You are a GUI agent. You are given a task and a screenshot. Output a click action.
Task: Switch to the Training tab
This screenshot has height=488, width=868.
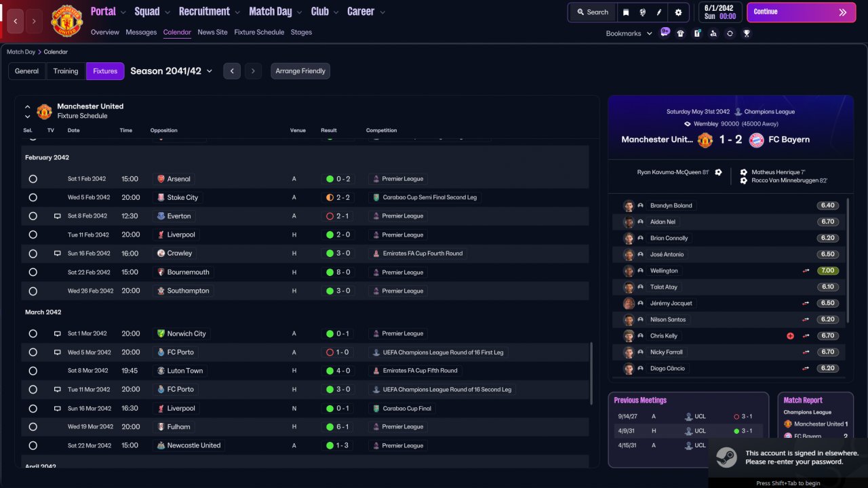[x=66, y=71]
